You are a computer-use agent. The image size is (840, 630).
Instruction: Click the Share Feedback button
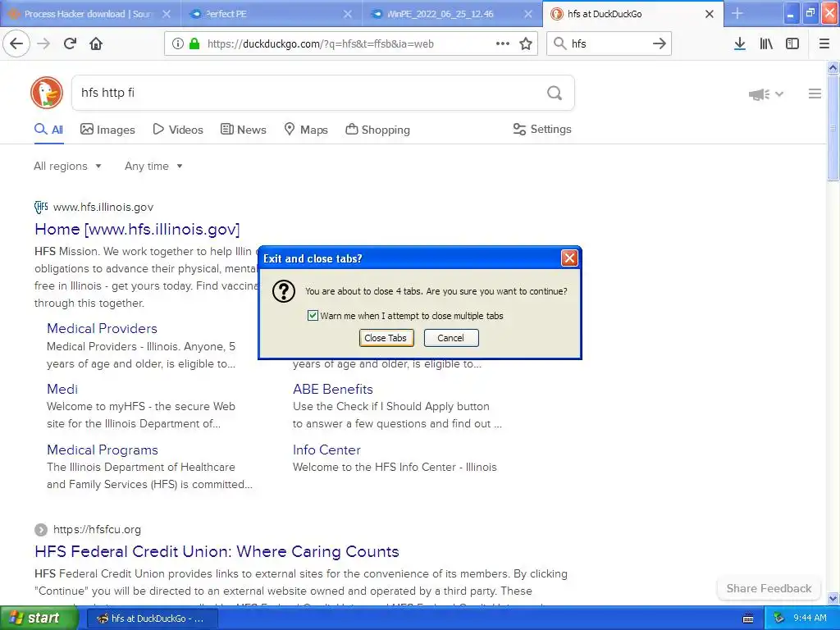[769, 588]
